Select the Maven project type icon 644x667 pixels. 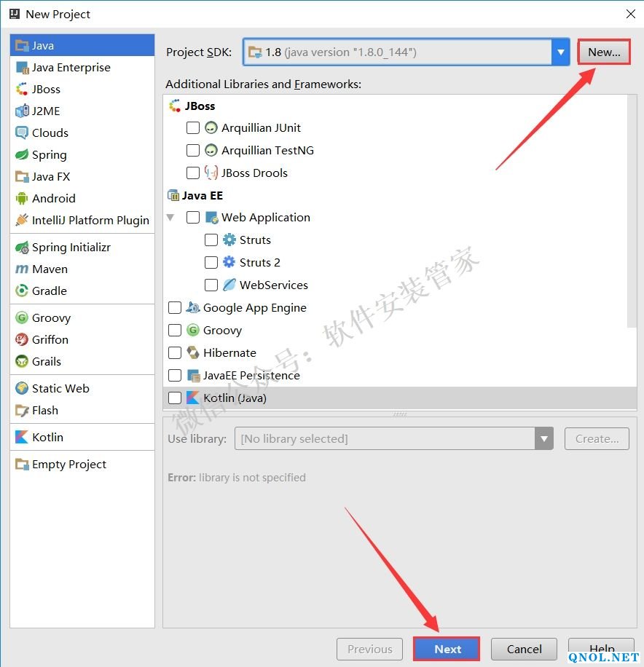21,269
